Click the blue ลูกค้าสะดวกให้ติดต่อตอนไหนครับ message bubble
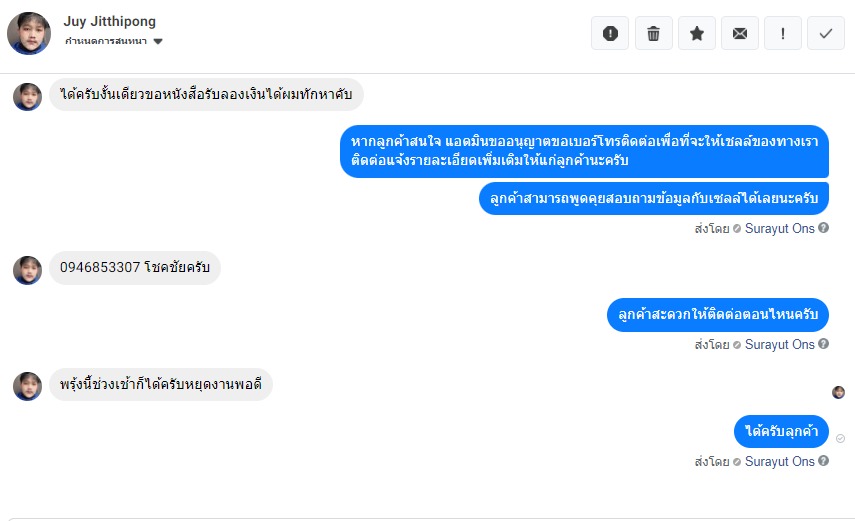855x521 pixels. click(717, 315)
